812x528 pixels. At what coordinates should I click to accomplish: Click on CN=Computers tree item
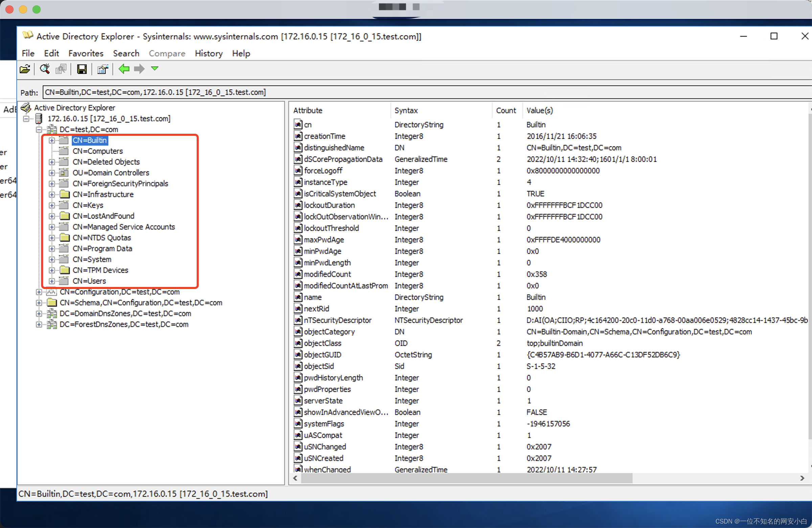click(x=96, y=151)
